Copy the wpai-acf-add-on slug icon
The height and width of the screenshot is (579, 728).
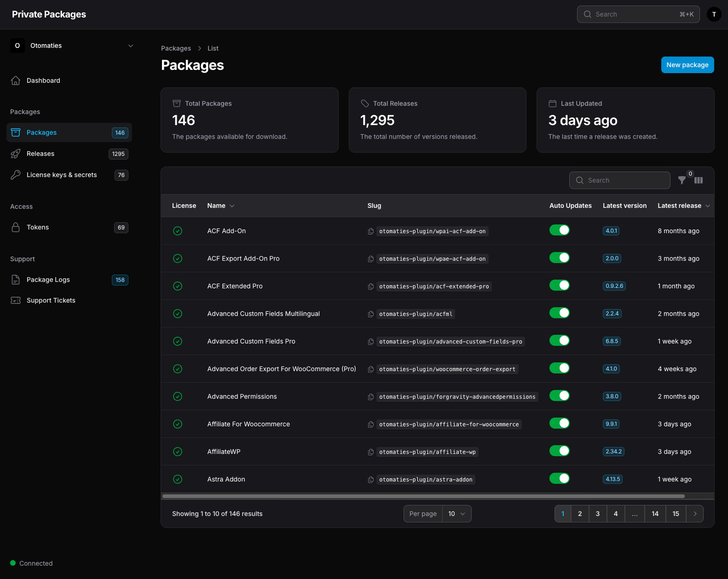coord(371,231)
